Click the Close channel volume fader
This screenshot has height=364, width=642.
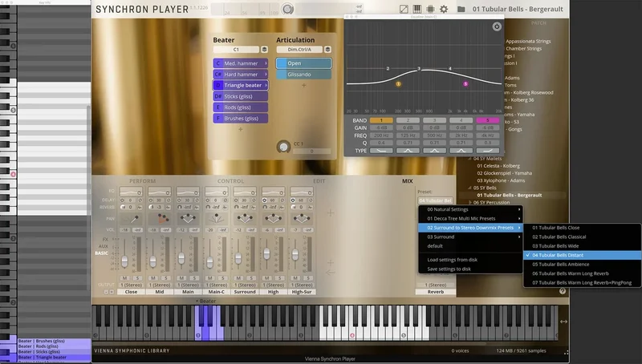pyautogui.click(x=124, y=261)
